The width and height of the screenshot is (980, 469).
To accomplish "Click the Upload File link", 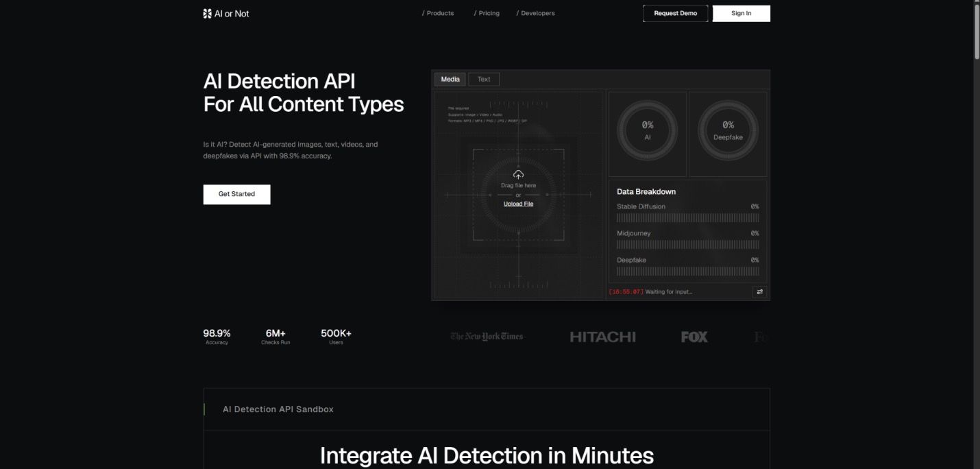I will (x=518, y=204).
